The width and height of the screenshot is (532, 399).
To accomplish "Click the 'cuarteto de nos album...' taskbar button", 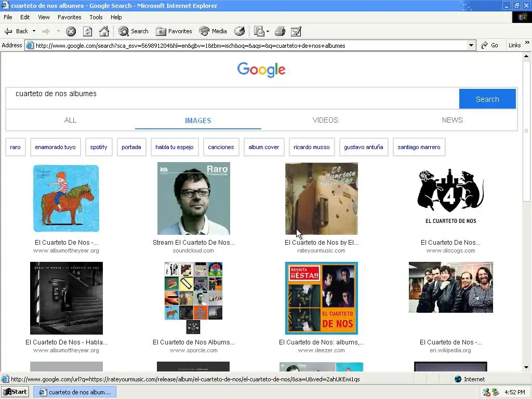I will [x=75, y=392].
